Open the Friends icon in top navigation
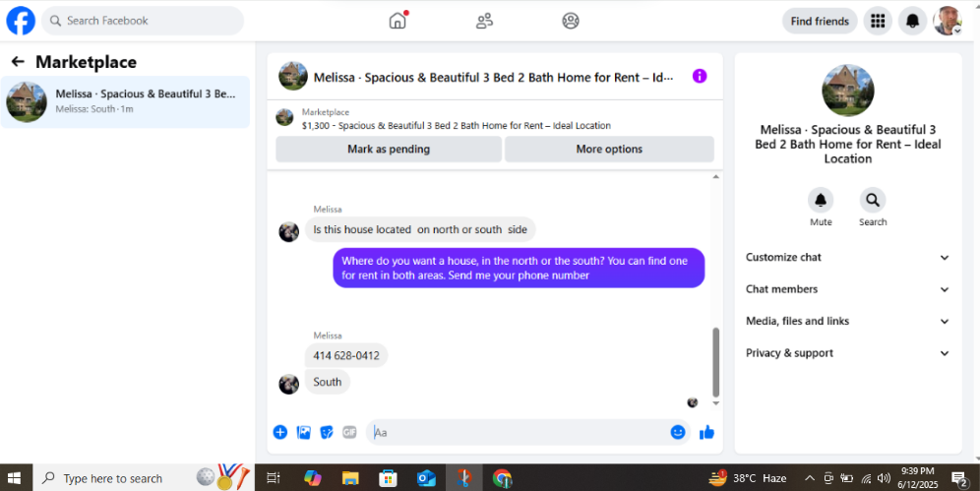This screenshot has height=491, width=980. point(484,21)
